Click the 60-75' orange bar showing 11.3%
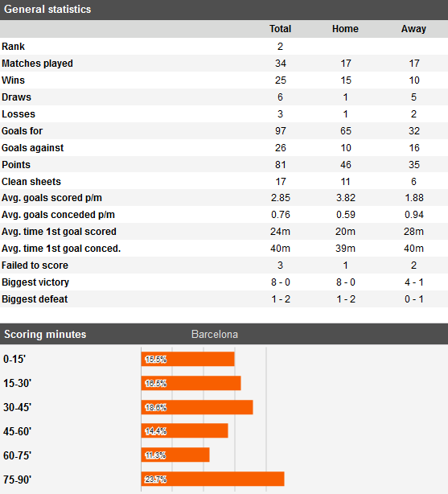 (x=175, y=455)
